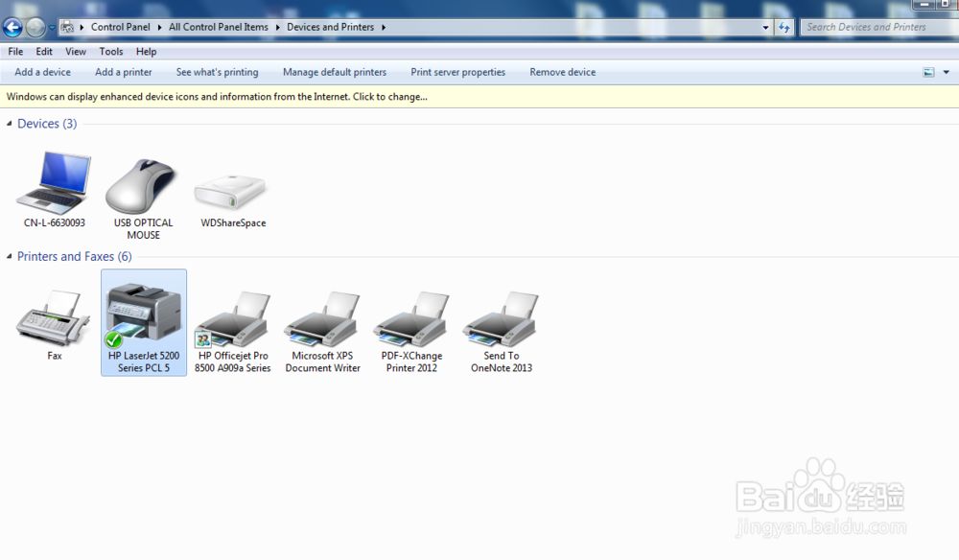
Task: Click the Back navigation arrow
Action: point(12,27)
